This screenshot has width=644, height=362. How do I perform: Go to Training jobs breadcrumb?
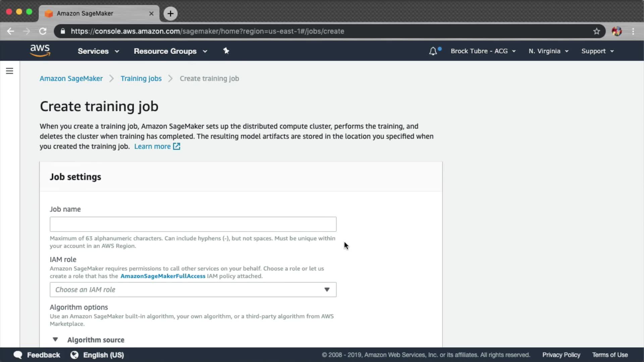tap(141, 78)
